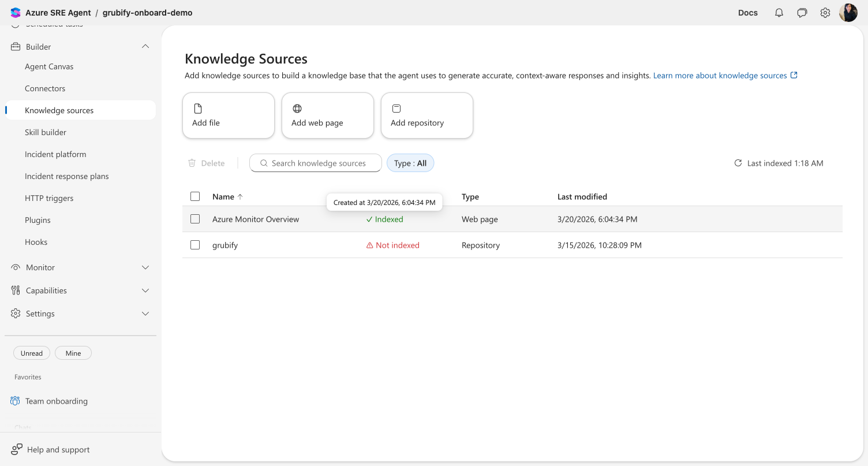Click the Add web page globe icon

click(297, 109)
